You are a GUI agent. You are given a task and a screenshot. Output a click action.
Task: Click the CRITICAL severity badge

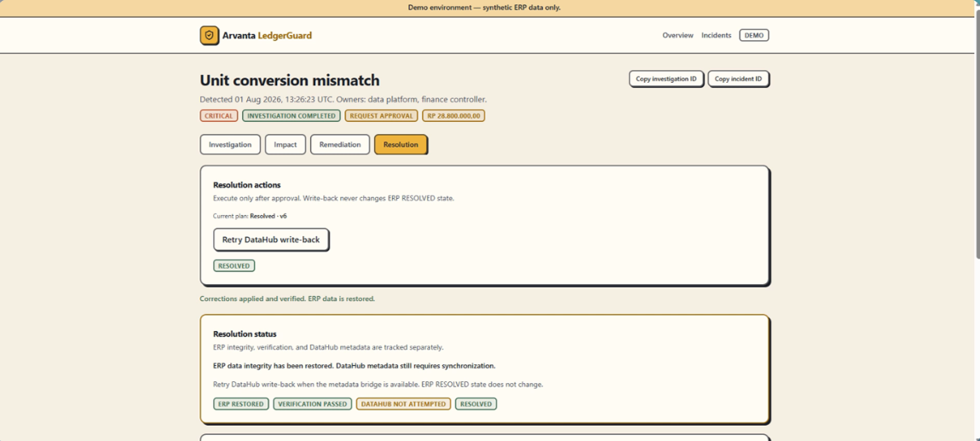[219, 116]
